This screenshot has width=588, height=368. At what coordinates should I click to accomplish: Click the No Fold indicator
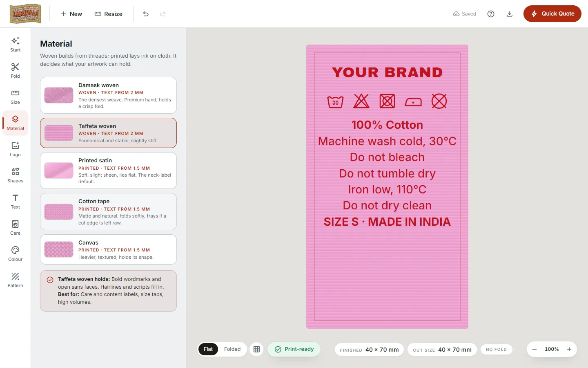coord(496,349)
